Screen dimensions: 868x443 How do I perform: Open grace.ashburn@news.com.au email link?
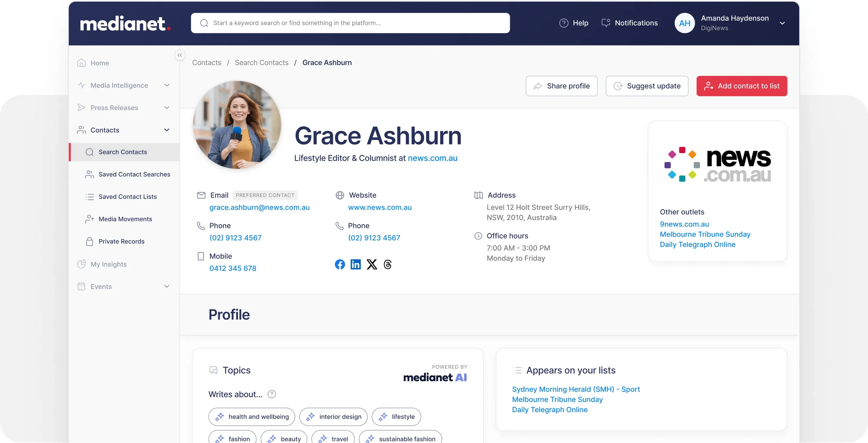pos(259,207)
